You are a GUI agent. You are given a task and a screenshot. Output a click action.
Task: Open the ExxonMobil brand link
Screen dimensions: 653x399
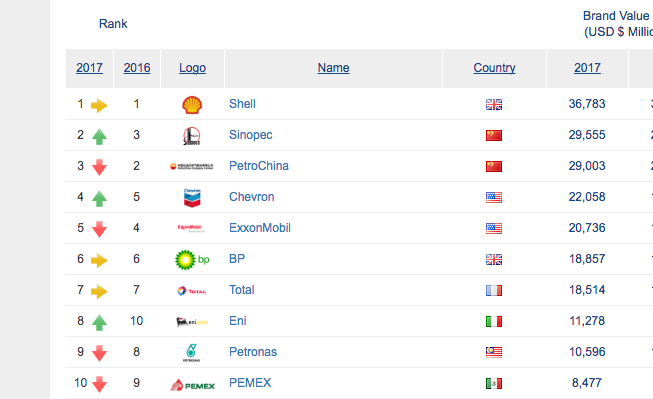[x=260, y=228]
